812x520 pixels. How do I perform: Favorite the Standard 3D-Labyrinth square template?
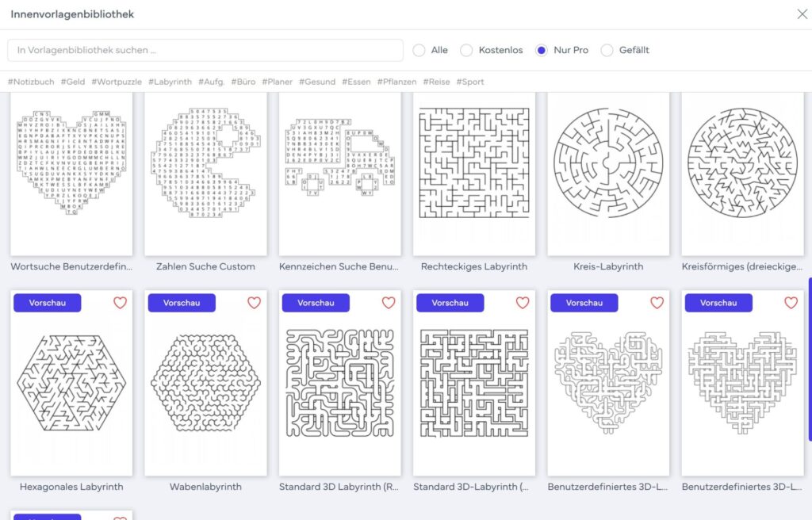click(523, 303)
